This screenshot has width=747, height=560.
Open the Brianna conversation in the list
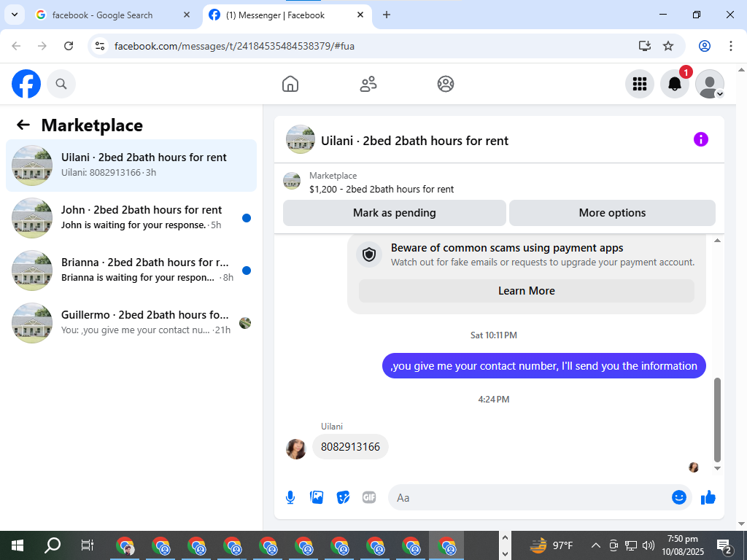[x=131, y=270]
